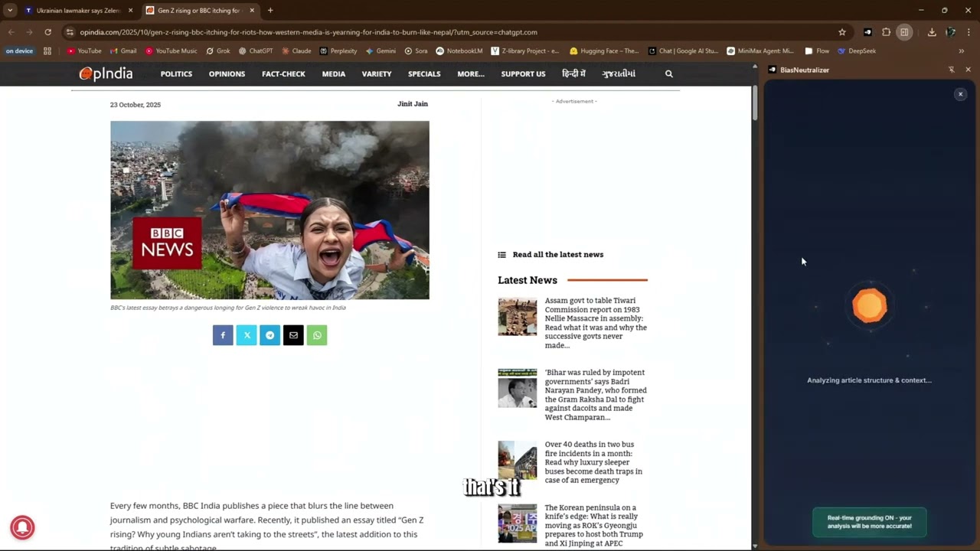Switch to the Ukrainian lawmaker tab
Screen dimensions: 980x551
tap(77, 11)
